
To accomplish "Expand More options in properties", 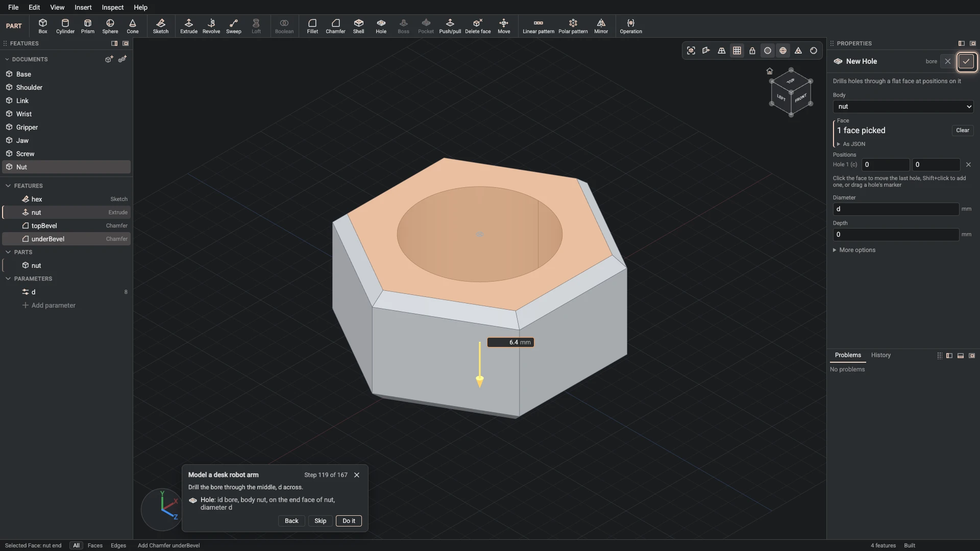I will [x=854, y=250].
